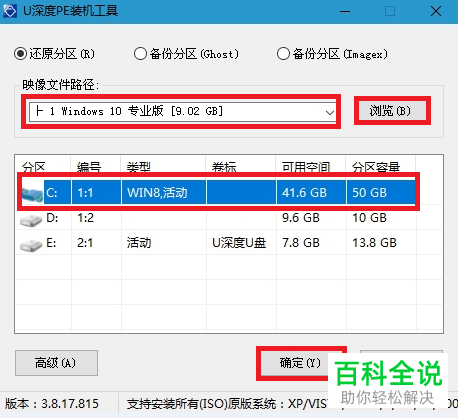Image resolution: width=458 pixels, height=418 pixels.
Task: Select the D: partition label
Action: click(x=52, y=218)
